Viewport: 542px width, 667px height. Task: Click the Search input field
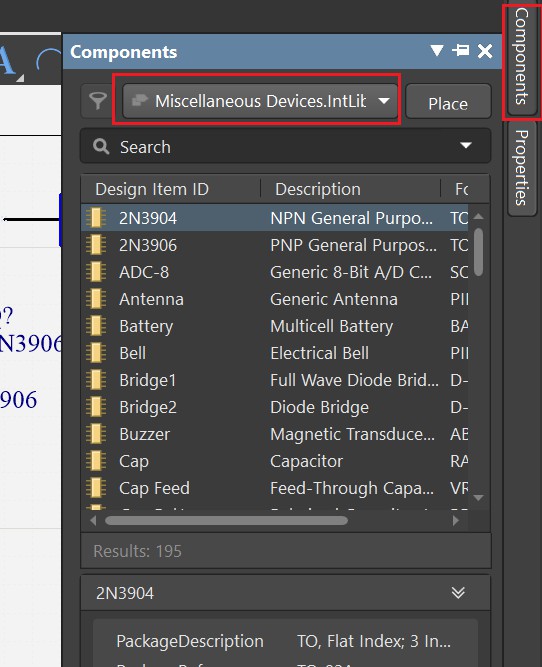tap(285, 146)
